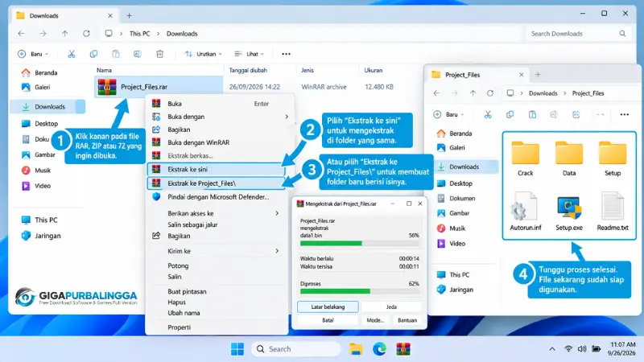The height and width of the screenshot is (362, 644).
Task: Expand the Baru dropdown in Downloads window
Action: (33, 54)
